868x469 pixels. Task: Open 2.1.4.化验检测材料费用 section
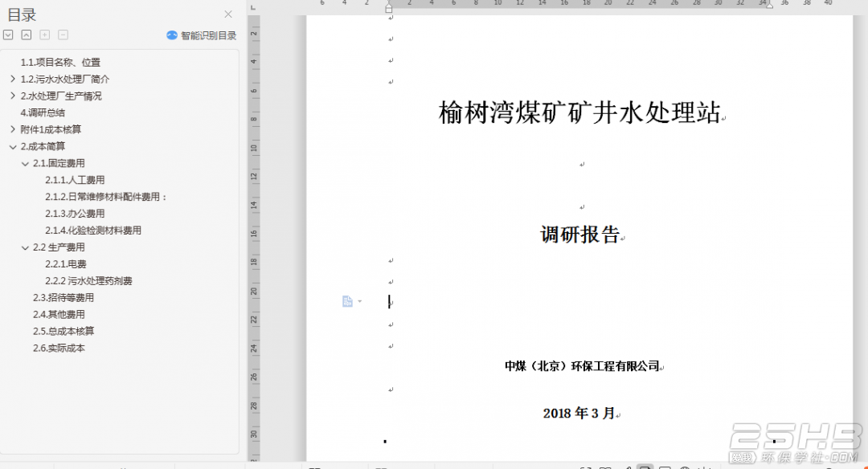click(93, 230)
